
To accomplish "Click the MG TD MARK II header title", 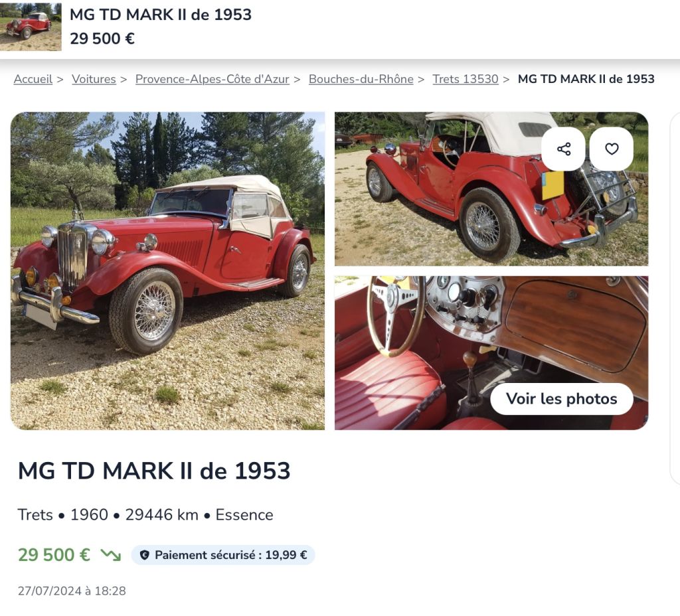I will pos(161,15).
